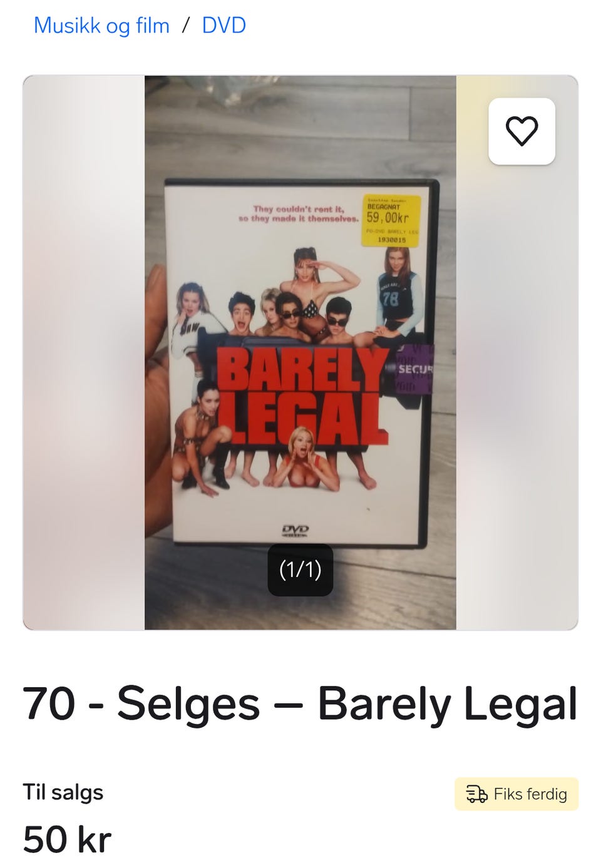
Task: Click the (1/1) image counter
Action: [x=300, y=569]
